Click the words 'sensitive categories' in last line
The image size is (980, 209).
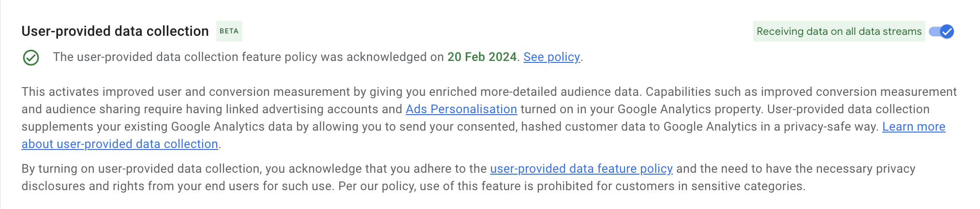point(747,186)
